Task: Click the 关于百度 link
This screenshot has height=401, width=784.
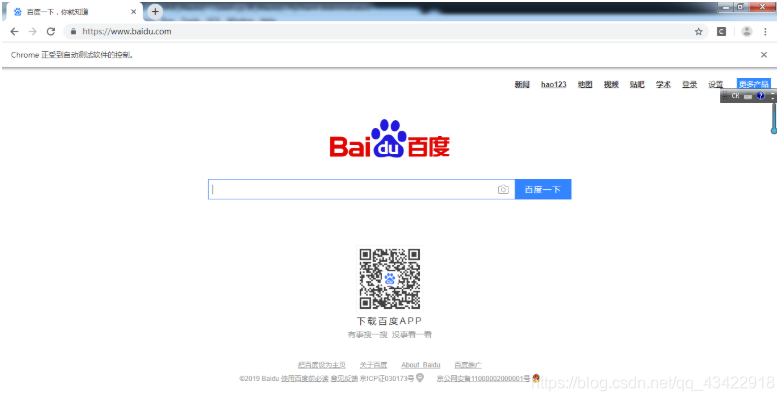Action: click(x=374, y=365)
